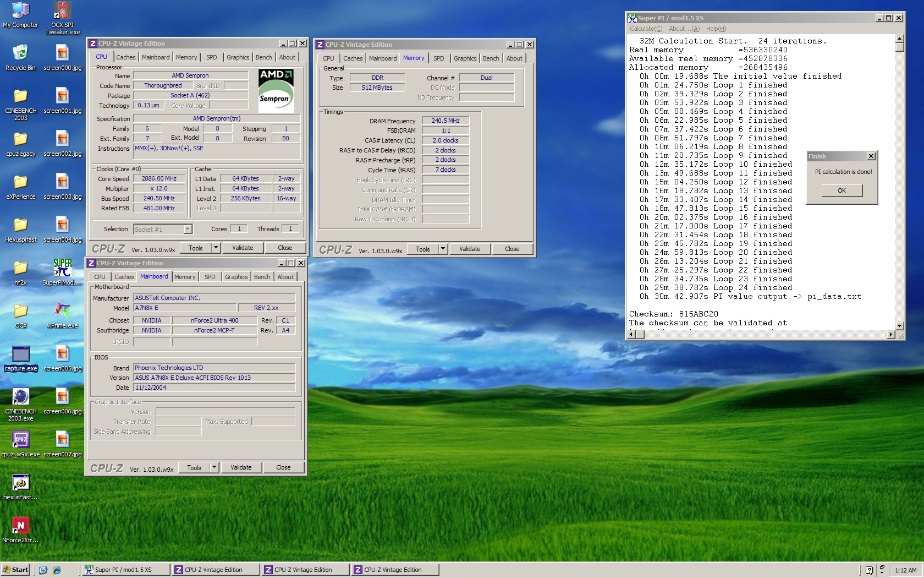Open the Recycle Bin icon

pos(20,58)
